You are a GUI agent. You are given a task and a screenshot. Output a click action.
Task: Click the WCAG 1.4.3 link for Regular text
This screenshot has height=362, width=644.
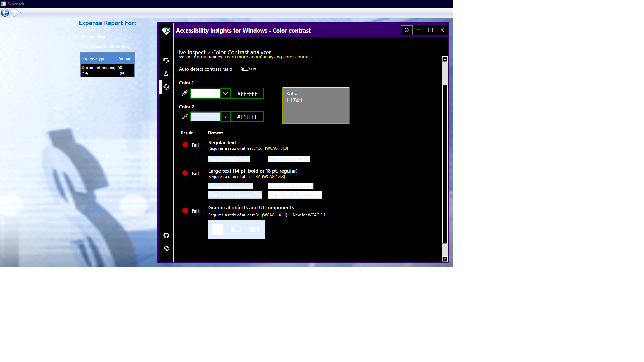277,148
